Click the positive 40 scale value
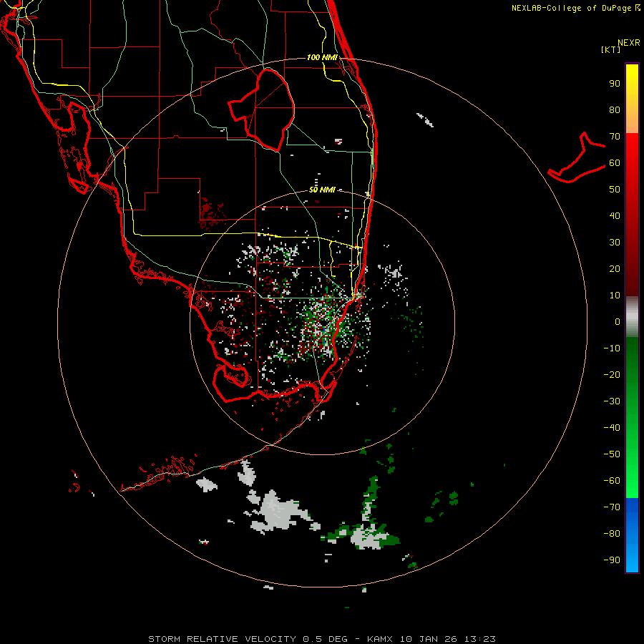The image size is (644, 644). point(615,215)
